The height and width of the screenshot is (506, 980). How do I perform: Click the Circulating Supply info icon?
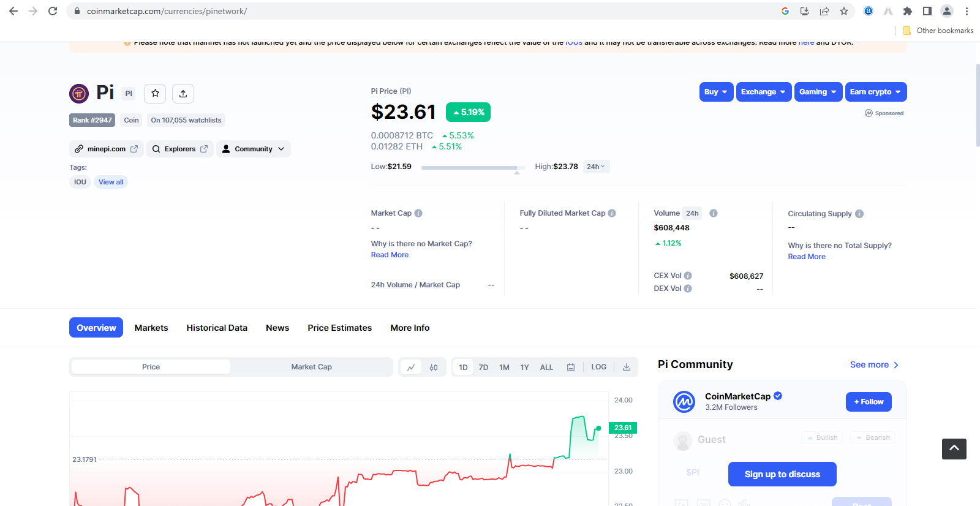(x=859, y=214)
